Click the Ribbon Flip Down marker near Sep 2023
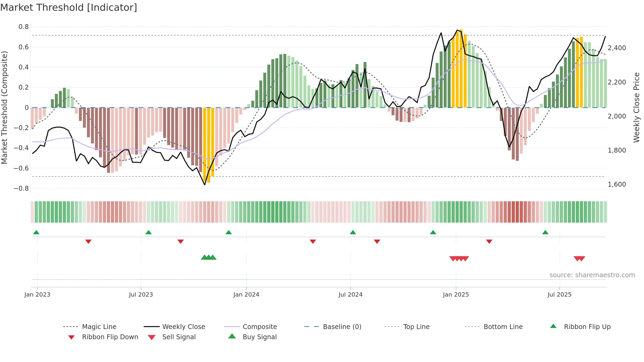The width and height of the screenshot is (644, 362). pos(181,241)
